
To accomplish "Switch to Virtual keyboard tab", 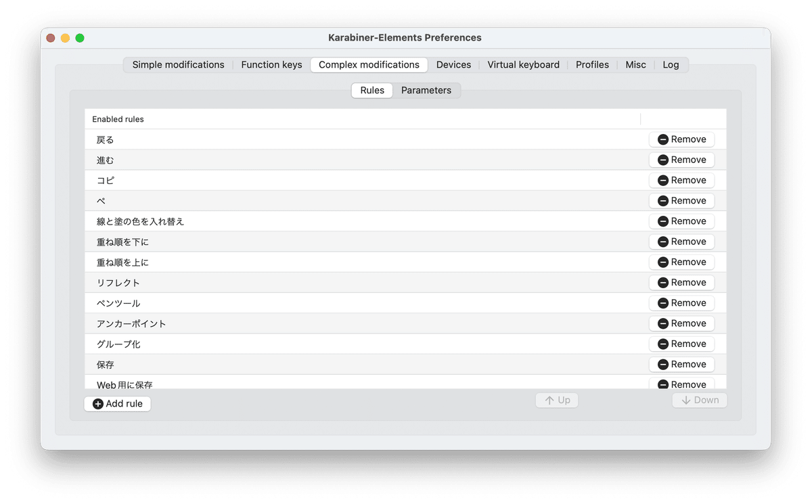I will (523, 65).
